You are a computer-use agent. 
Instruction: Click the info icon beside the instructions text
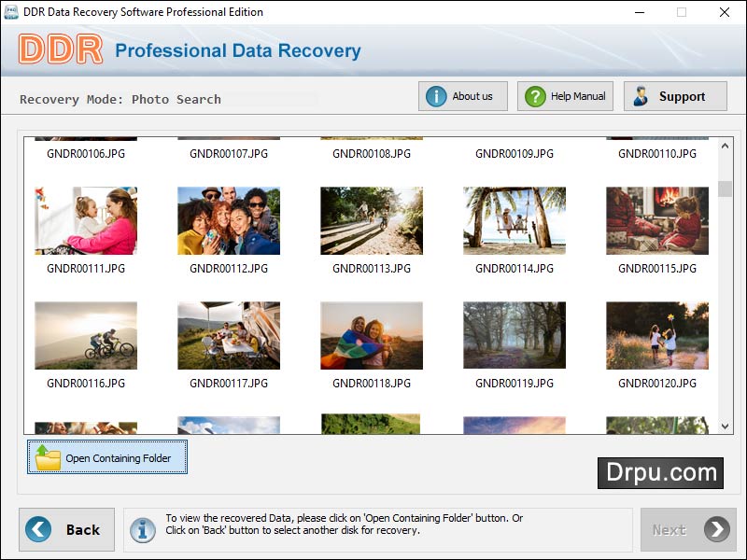143,530
